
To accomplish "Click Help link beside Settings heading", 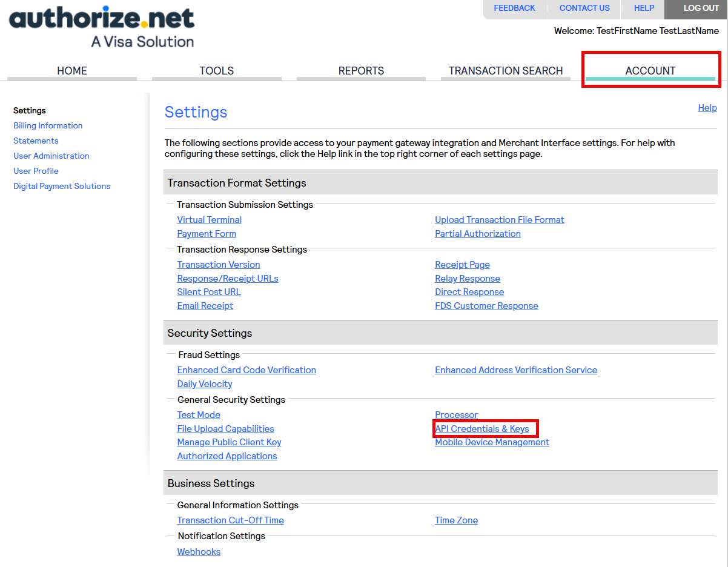I will click(x=707, y=108).
